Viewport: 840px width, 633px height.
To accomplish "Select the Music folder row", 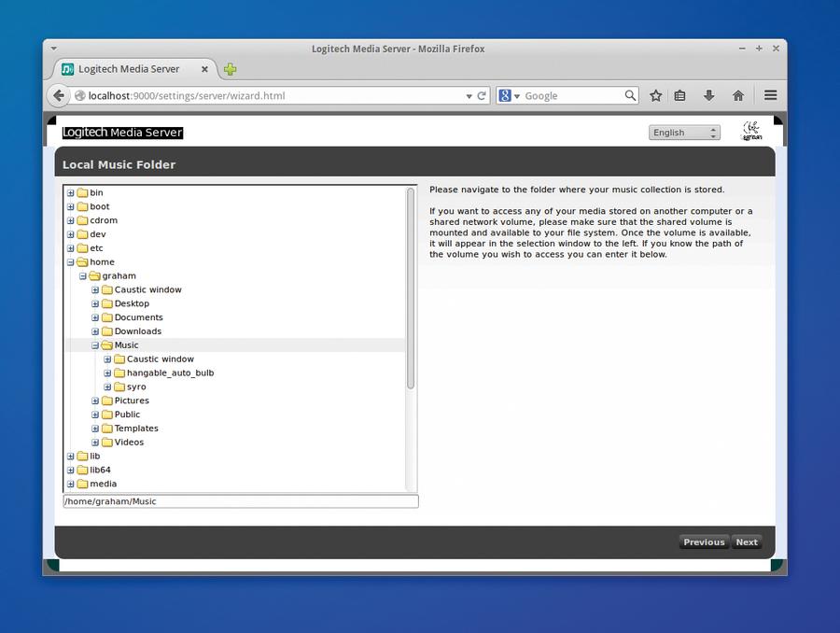I will click(x=234, y=345).
